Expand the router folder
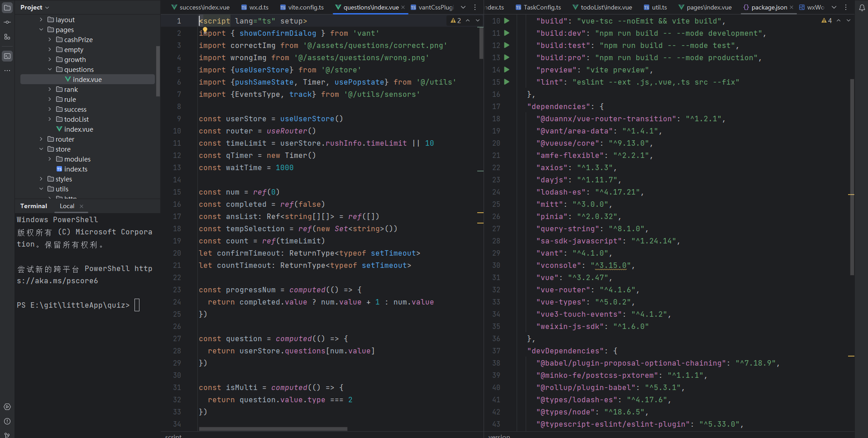Viewport: 868px width, 438px height. click(x=41, y=139)
